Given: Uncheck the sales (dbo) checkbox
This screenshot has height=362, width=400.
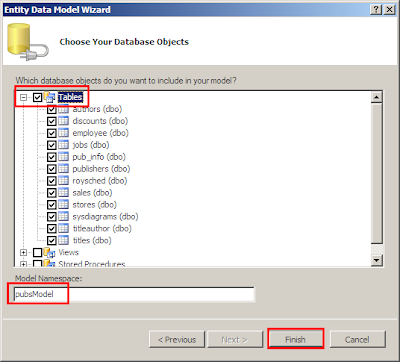Looking at the screenshot, I should (52, 193).
